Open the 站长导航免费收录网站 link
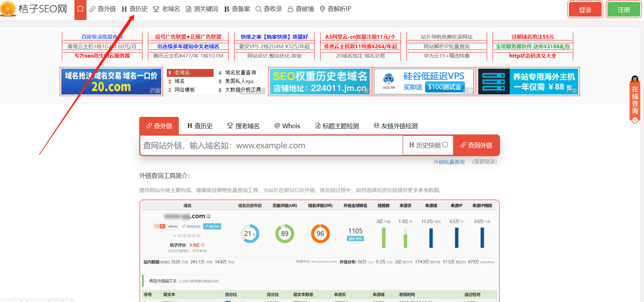This screenshot has height=302, width=644. (447, 37)
